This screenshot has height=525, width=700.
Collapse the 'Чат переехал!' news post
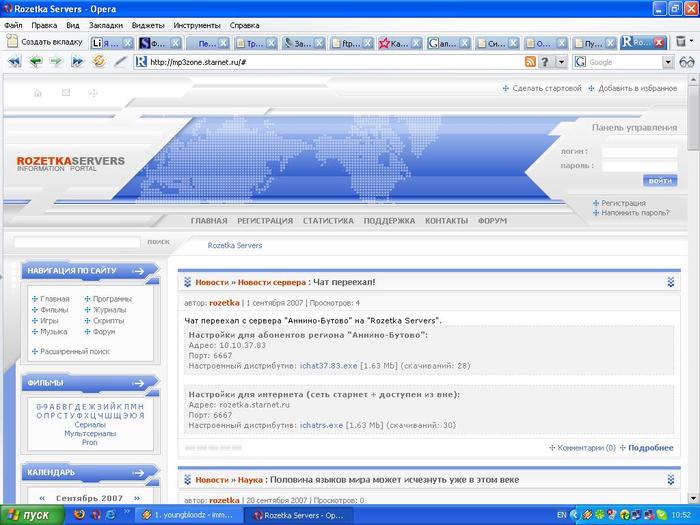click(670, 283)
